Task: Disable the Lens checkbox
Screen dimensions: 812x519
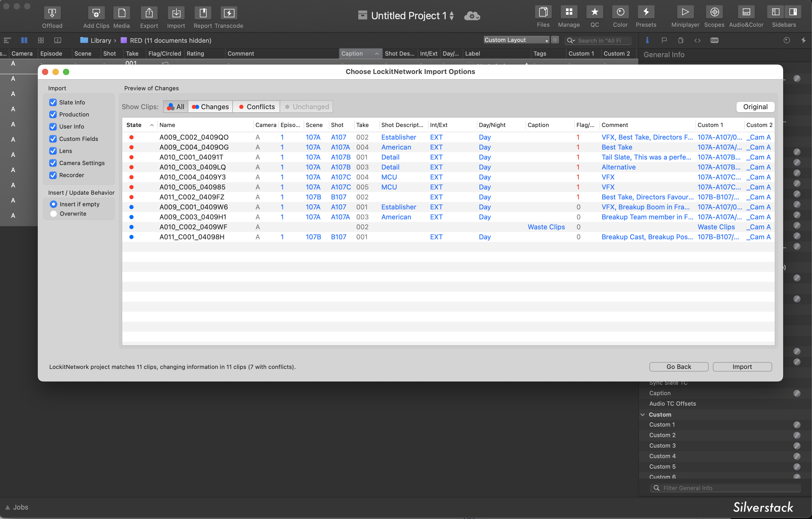Action: 53,151
